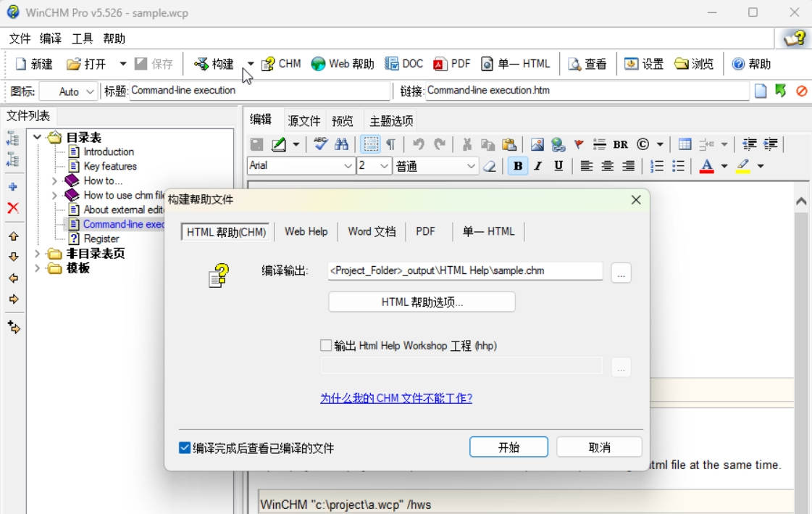Click the paste clipboard icon
This screenshot has width=812, height=514.
[509, 144]
